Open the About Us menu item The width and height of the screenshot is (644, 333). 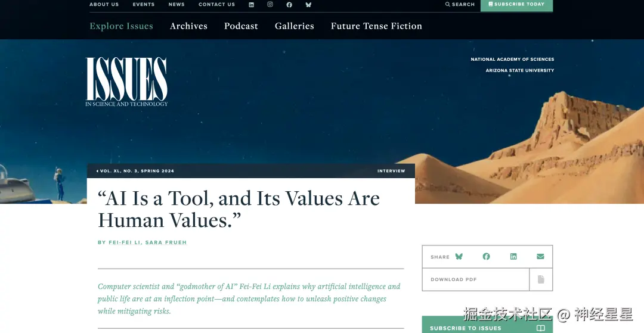(104, 5)
